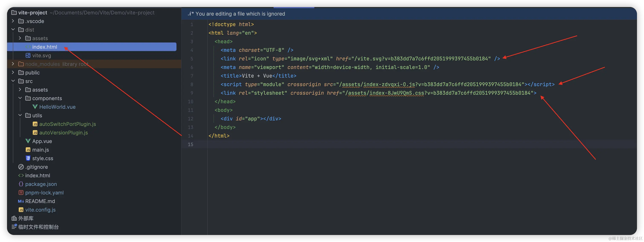Click the empty line 15 in the editor
Viewport: 644px width, 242px height.
point(350,144)
